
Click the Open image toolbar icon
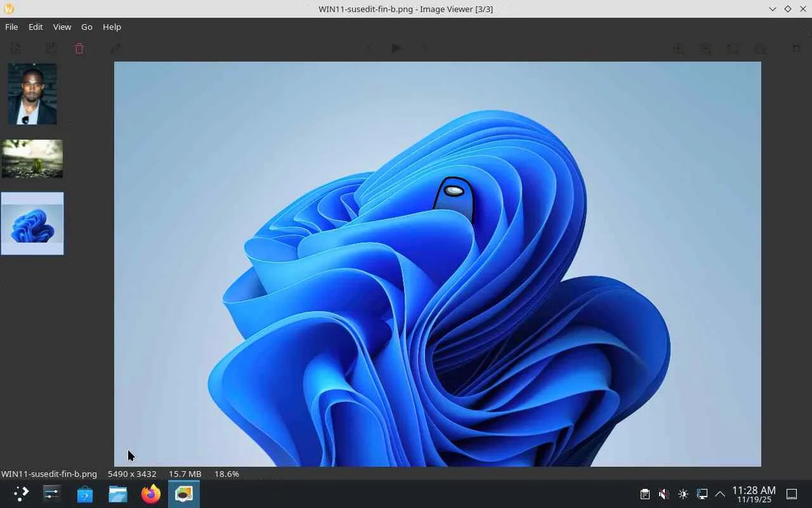click(16, 48)
